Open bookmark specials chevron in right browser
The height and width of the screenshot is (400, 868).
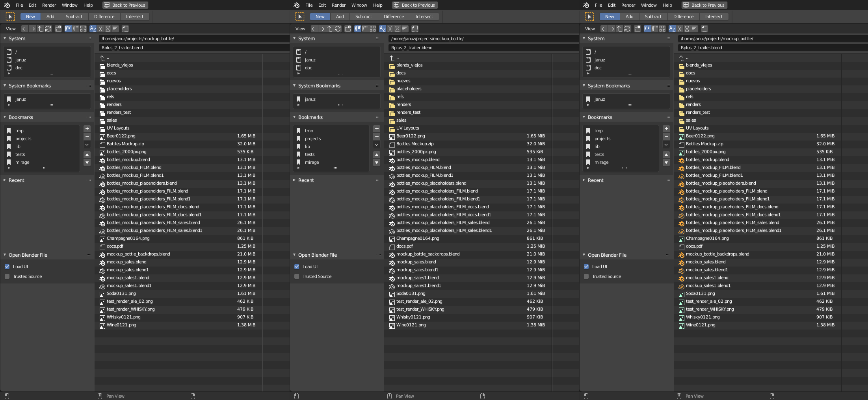point(666,144)
